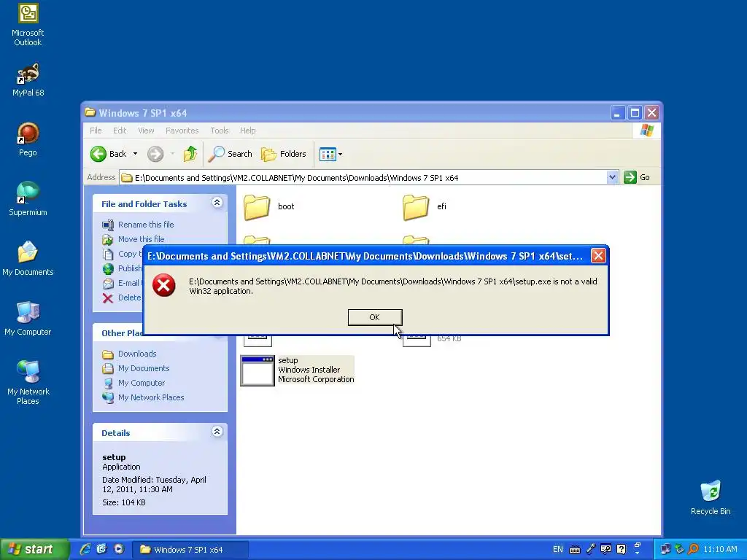Click Move this file

(141, 239)
